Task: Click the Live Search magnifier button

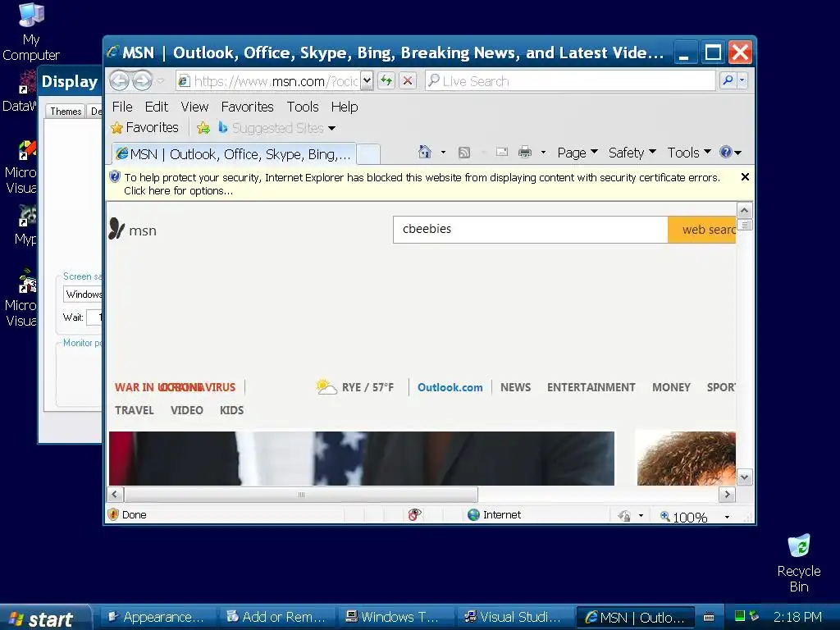Action: tap(728, 80)
